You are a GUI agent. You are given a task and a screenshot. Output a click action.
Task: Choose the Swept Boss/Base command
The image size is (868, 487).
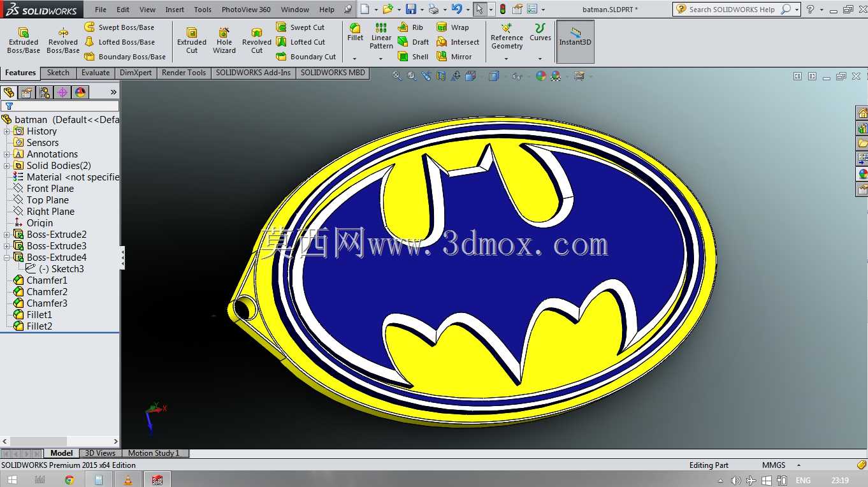120,27
